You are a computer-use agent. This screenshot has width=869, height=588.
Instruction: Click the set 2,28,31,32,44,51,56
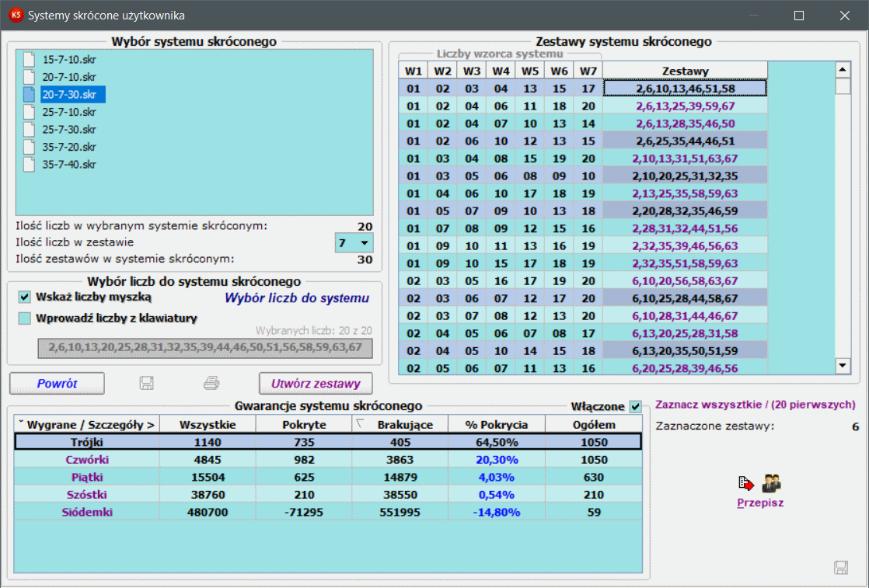[x=685, y=228]
